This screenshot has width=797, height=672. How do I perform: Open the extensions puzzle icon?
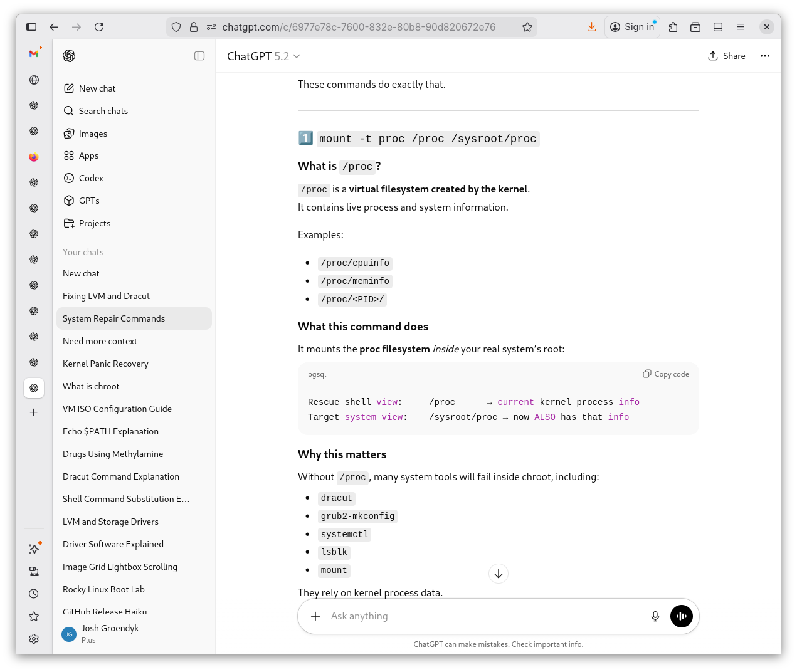coord(673,27)
